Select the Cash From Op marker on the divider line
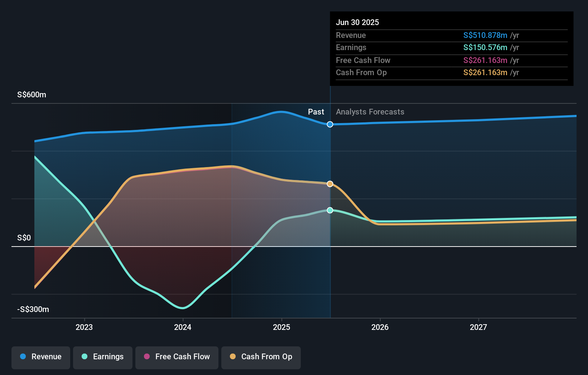Screen dimensions: 588x375 (x=330, y=184)
